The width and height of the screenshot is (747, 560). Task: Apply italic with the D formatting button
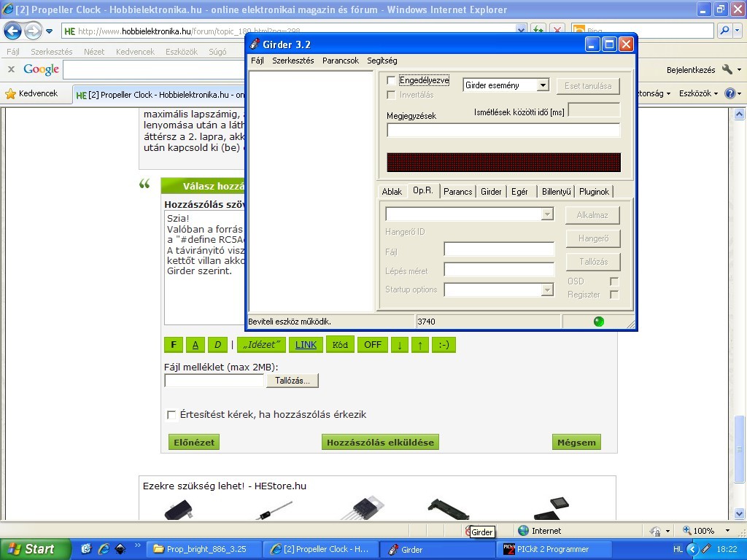click(x=217, y=345)
